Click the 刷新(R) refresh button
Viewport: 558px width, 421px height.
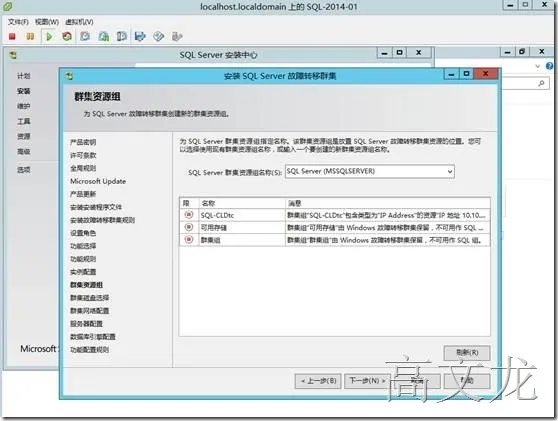467,353
